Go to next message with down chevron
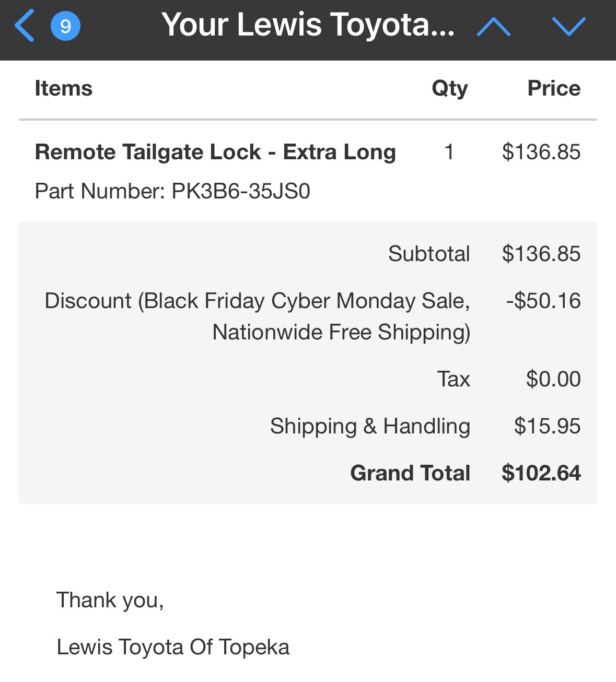Viewport: 616px width, 682px height. pos(568,26)
